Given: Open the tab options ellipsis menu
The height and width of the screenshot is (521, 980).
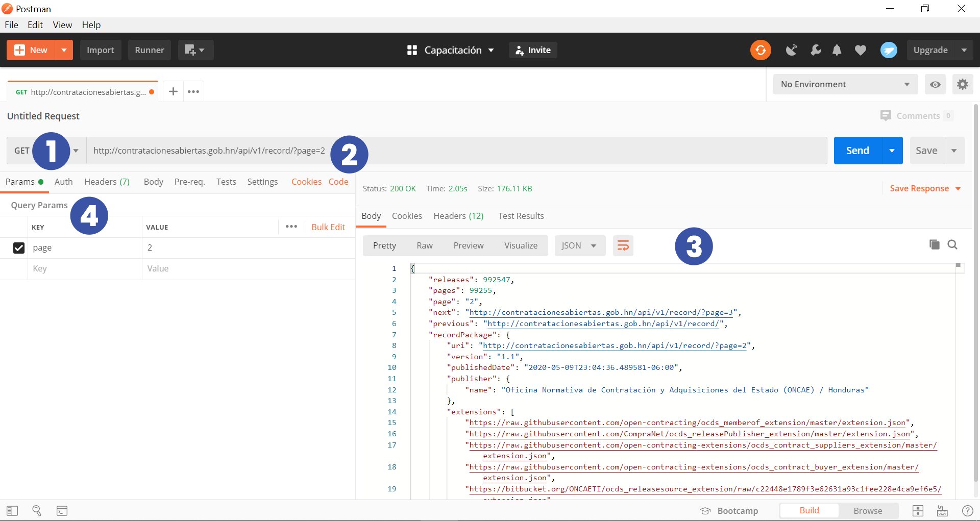Looking at the screenshot, I should click(193, 91).
